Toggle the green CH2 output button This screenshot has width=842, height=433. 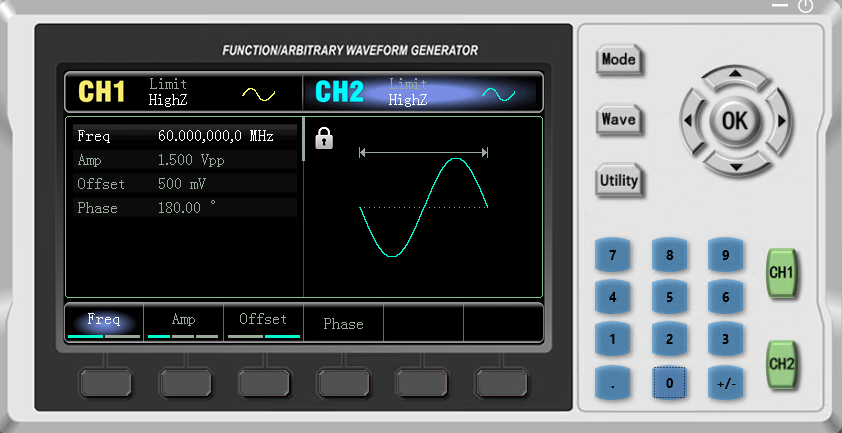781,364
